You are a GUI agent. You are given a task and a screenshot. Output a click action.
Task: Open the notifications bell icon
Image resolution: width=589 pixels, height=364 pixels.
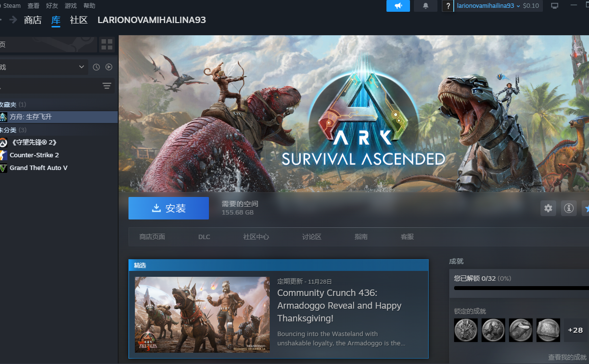425,6
